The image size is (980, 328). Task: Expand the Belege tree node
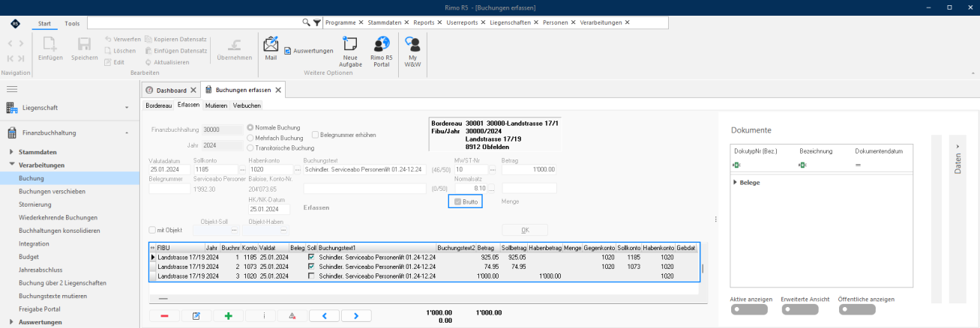pyautogui.click(x=735, y=182)
